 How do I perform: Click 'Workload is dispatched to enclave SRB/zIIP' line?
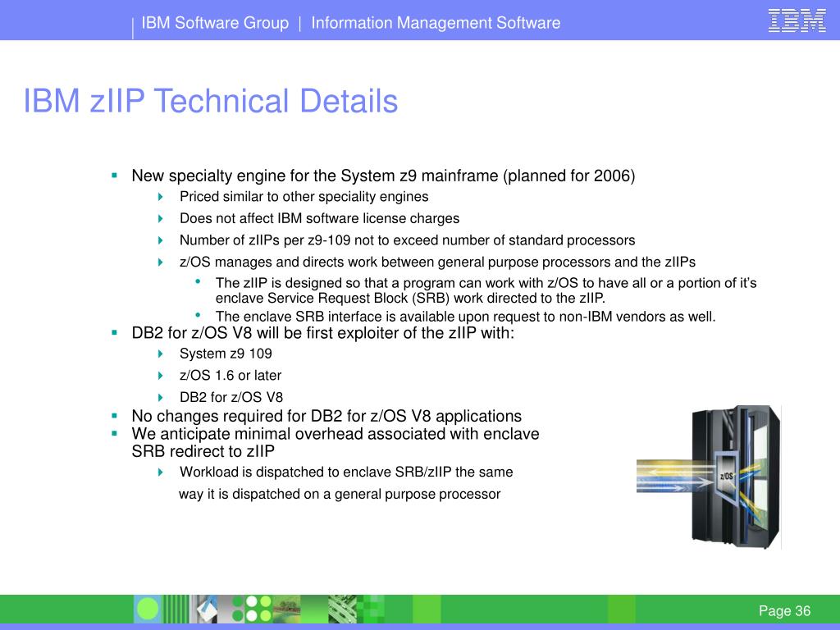pos(346,472)
